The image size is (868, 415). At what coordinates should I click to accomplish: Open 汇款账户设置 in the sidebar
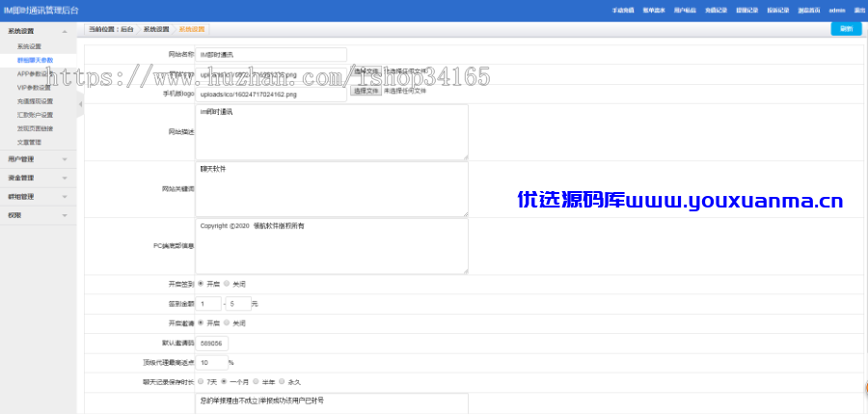click(x=35, y=115)
